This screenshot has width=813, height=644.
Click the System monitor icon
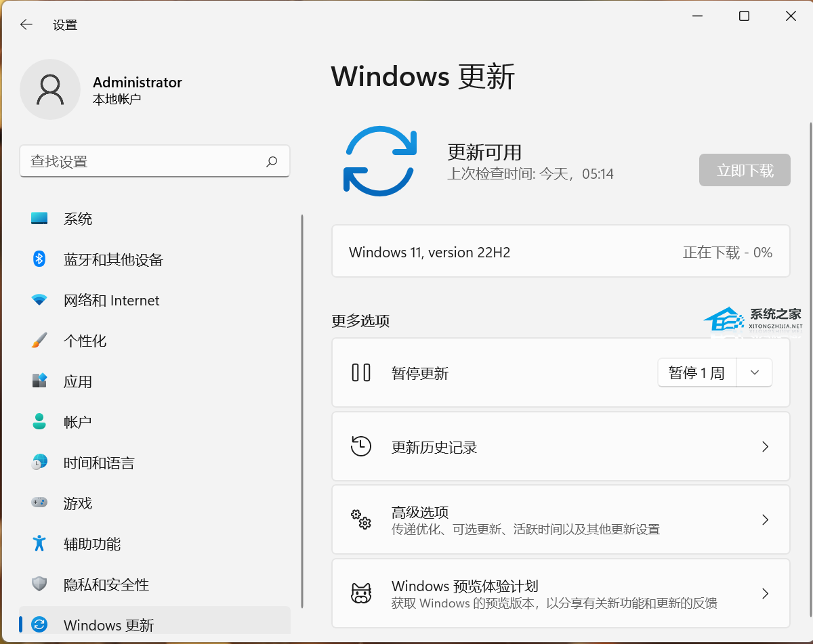click(x=39, y=218)
